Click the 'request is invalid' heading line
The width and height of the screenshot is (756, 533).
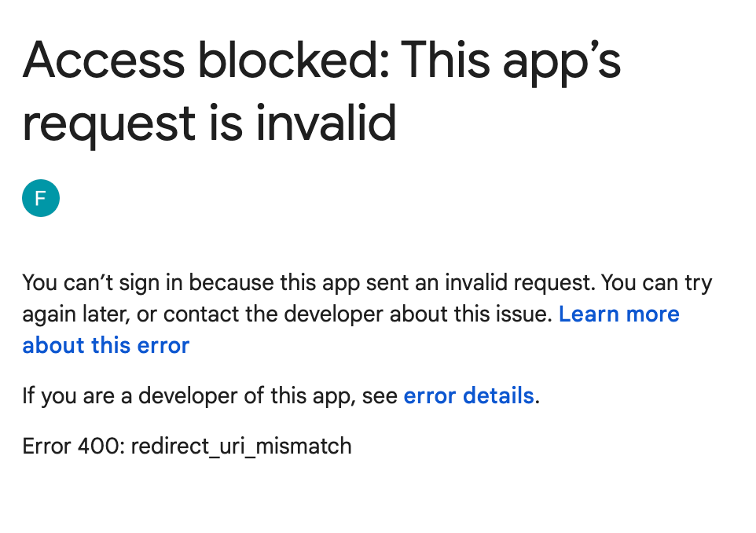(x=209, y=123)
